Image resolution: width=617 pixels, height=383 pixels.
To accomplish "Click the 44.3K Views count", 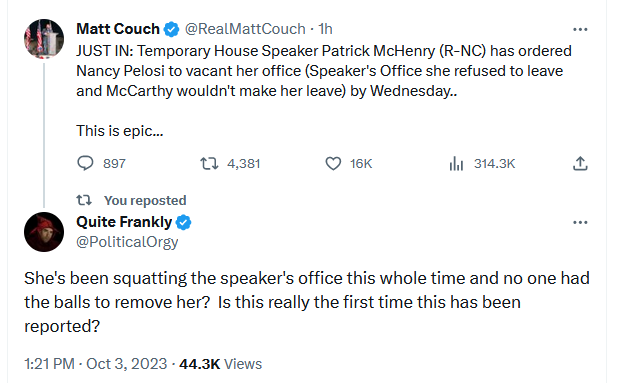I will 220,364.
